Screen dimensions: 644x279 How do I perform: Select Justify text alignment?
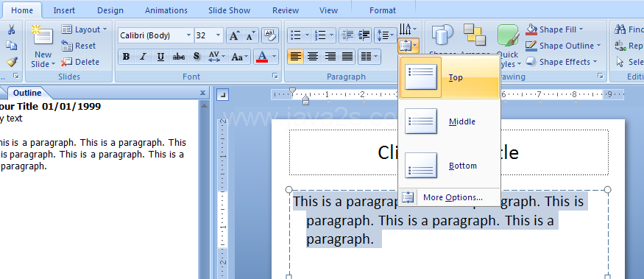(347, 57)
